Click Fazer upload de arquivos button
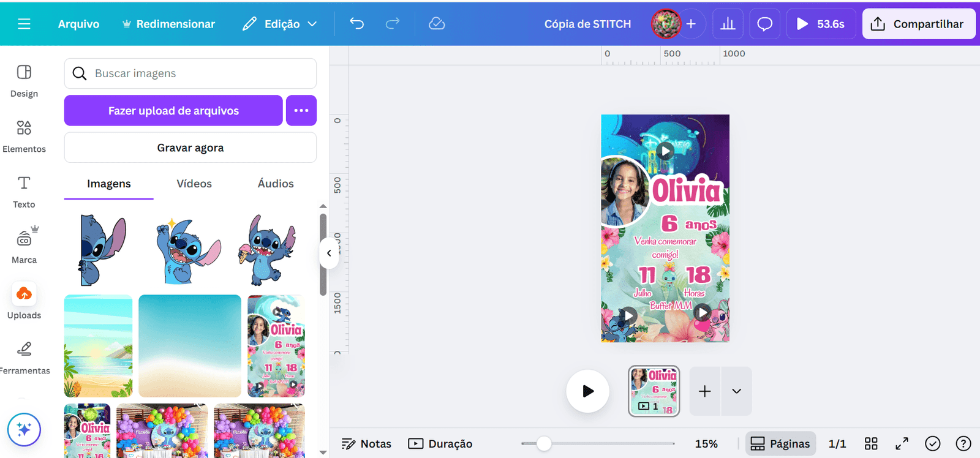 click(x=173, y=111)
